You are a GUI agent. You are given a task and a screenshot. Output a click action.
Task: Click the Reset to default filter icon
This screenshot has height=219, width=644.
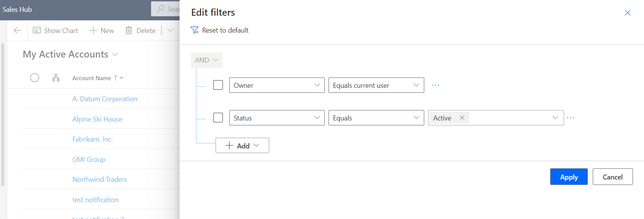point(195,30)
